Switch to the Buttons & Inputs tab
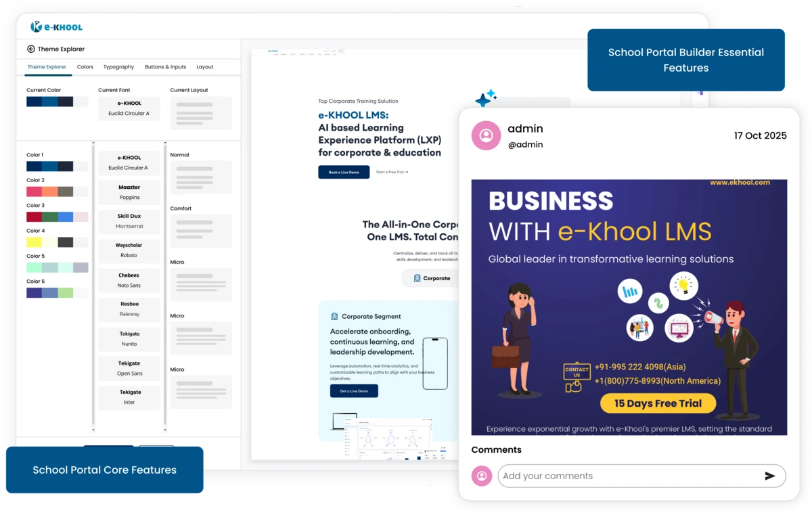This screenshot has height=513, width=812. 165,67
